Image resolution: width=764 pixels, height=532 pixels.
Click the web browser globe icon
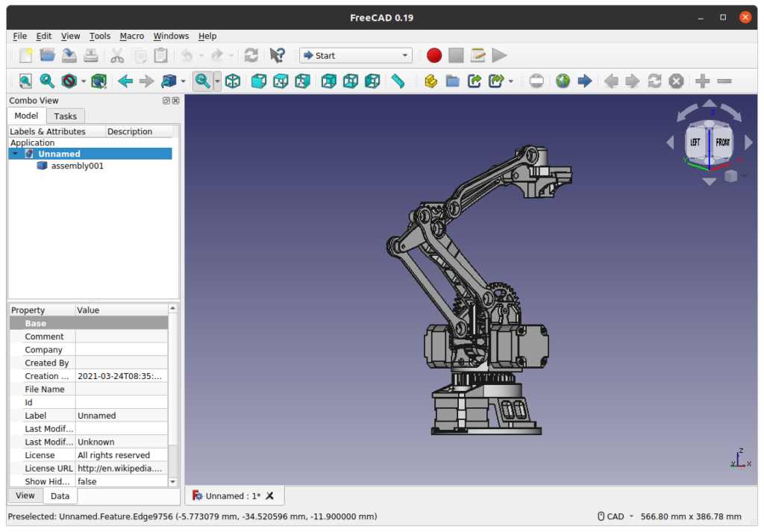[x=563, y=81]
